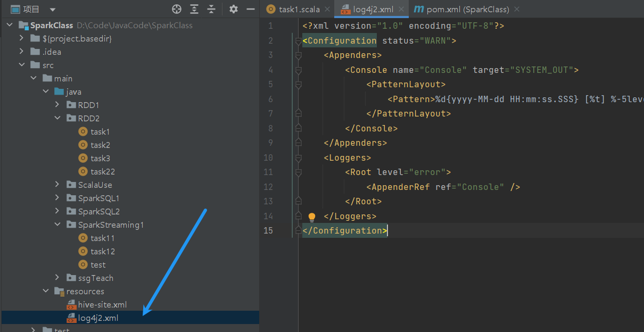
Task: Expand the SparkSQL1 package
Action: 57,198
